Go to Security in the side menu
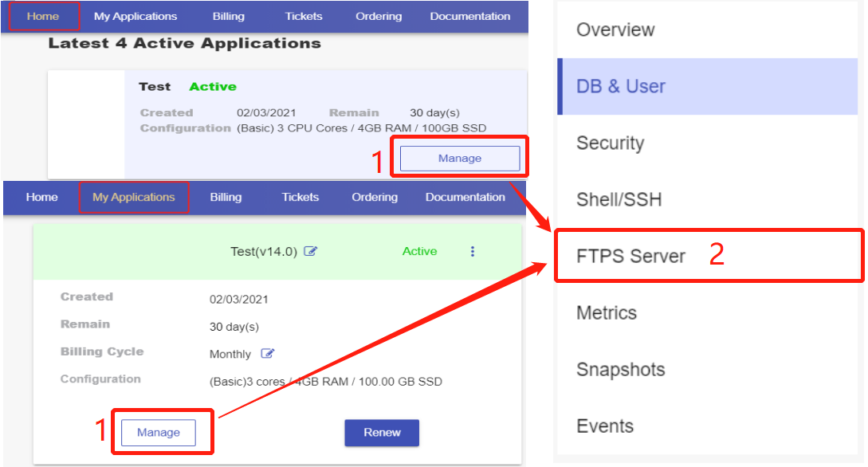This screenshot has width=868, height=467. click(x=610, y=143)
